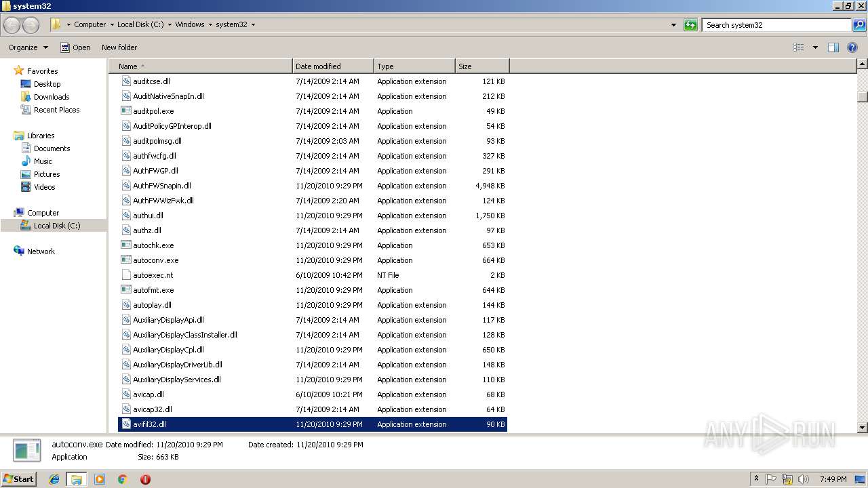Sort by the Type column header

[x=414, y=66]
